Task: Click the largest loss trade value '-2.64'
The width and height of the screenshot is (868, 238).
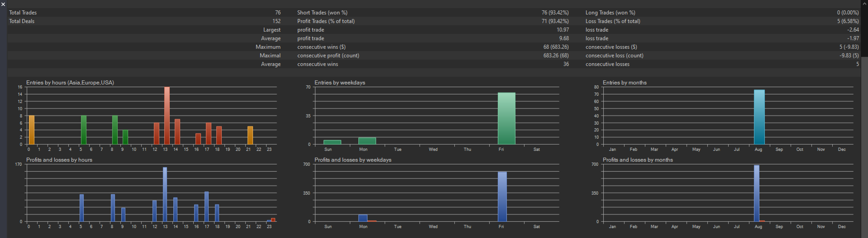Action: (853, 30)
